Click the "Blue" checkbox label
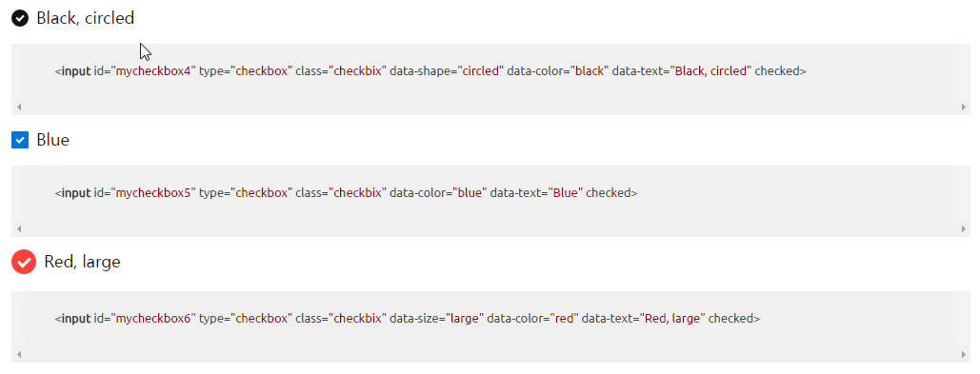Image resolution: width=980 pixels, height=374 pixels. [x=53, y=140]
